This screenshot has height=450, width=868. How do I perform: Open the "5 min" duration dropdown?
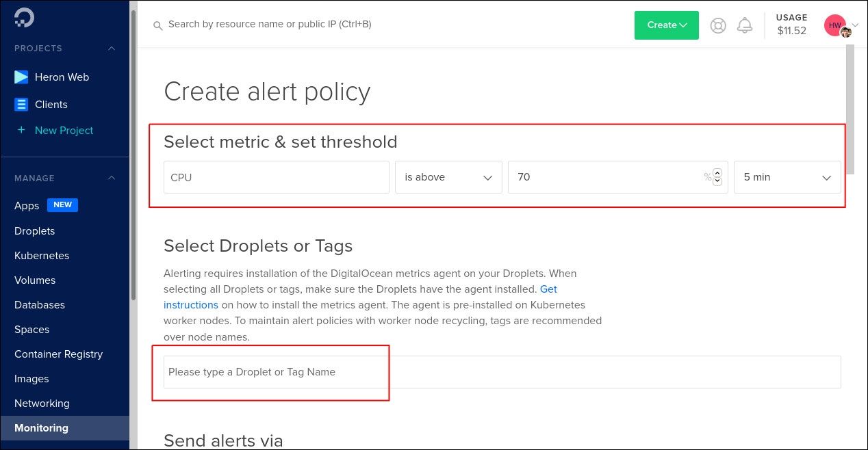tap(787, 177)
